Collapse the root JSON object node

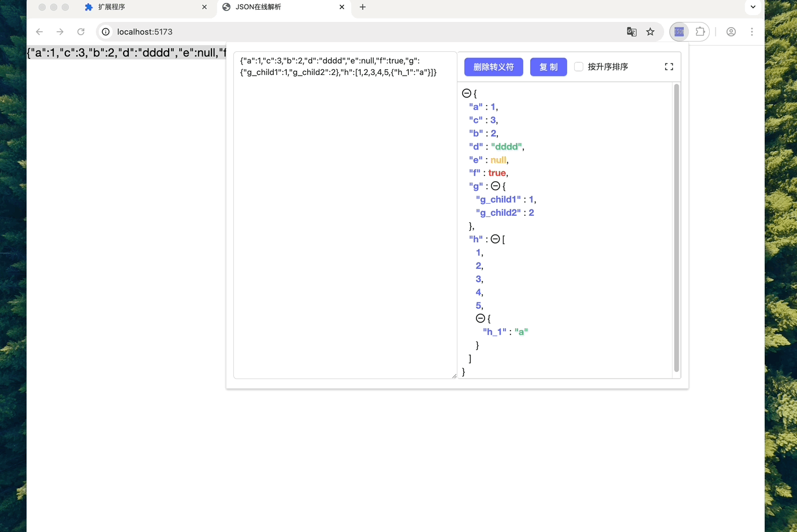[x=465, y=93]
